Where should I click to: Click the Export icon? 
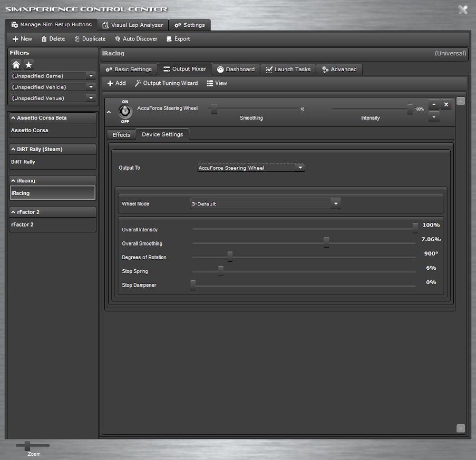169,39
